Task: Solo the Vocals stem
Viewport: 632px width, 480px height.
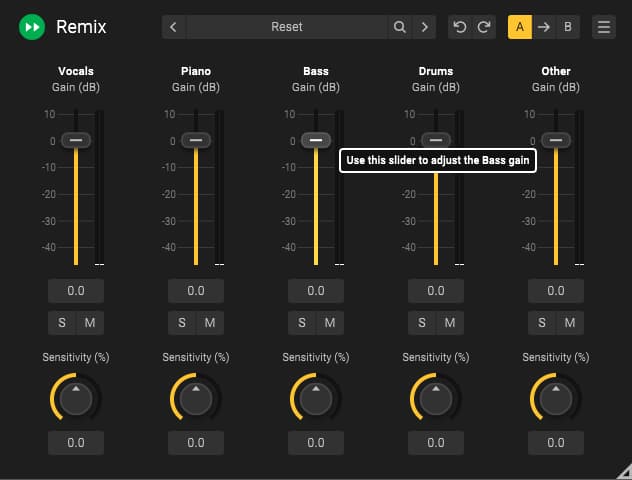Action: tap(62, 322)
